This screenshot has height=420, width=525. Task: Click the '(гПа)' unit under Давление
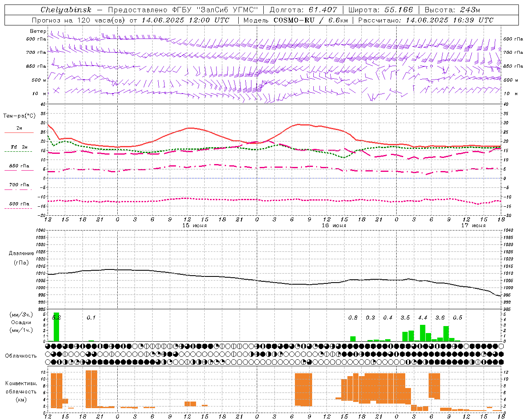21,263
